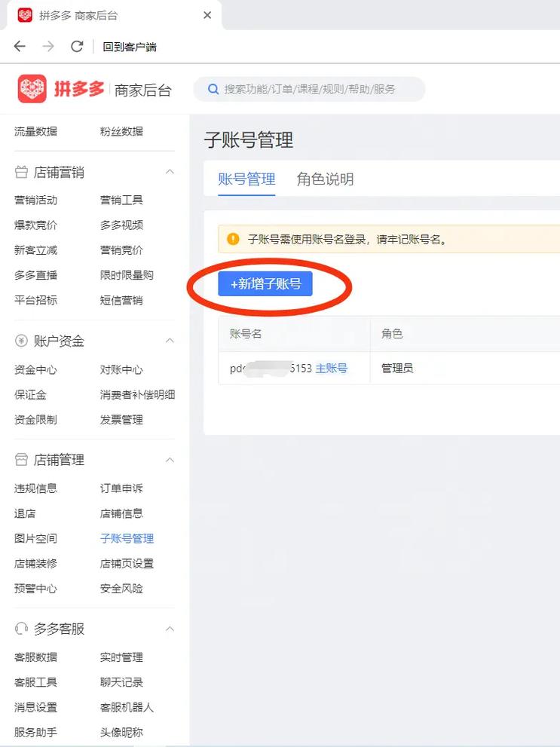Open 发票管理
This screenshot has height=747, width=560.
coord(121,420)
